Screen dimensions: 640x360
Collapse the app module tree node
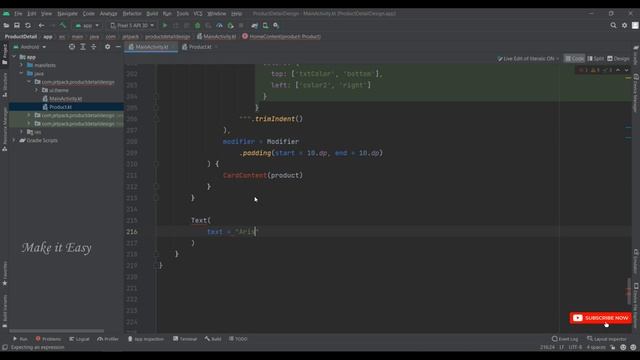coord(14,57)
